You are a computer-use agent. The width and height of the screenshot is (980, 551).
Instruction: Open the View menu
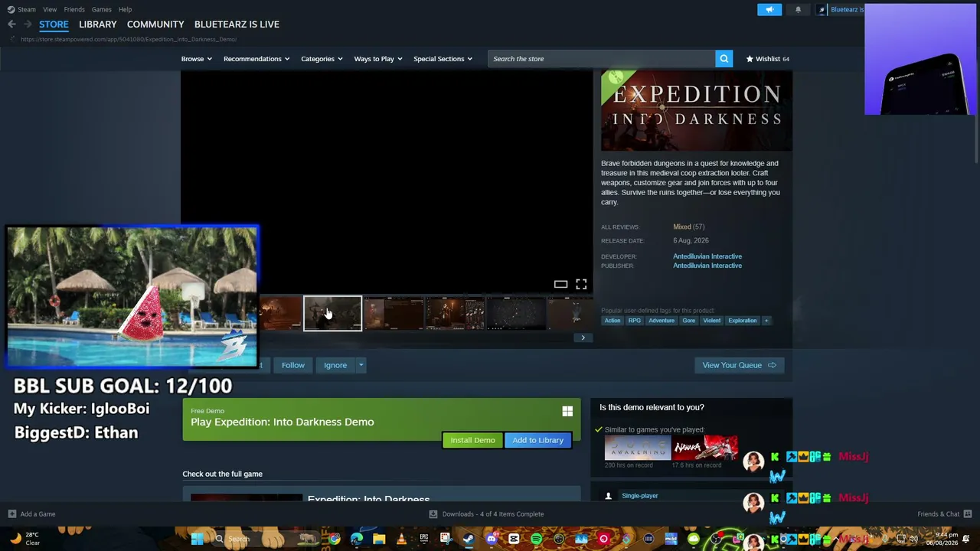[50, 10]
